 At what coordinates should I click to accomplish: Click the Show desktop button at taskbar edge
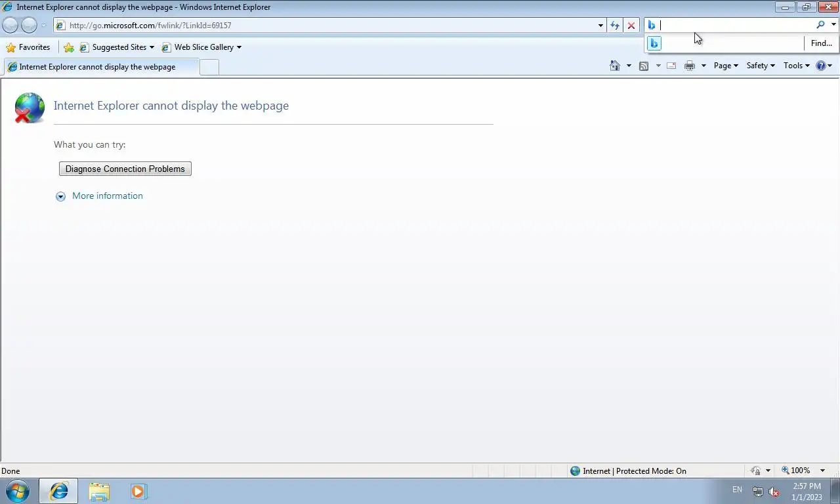[835, 491]
